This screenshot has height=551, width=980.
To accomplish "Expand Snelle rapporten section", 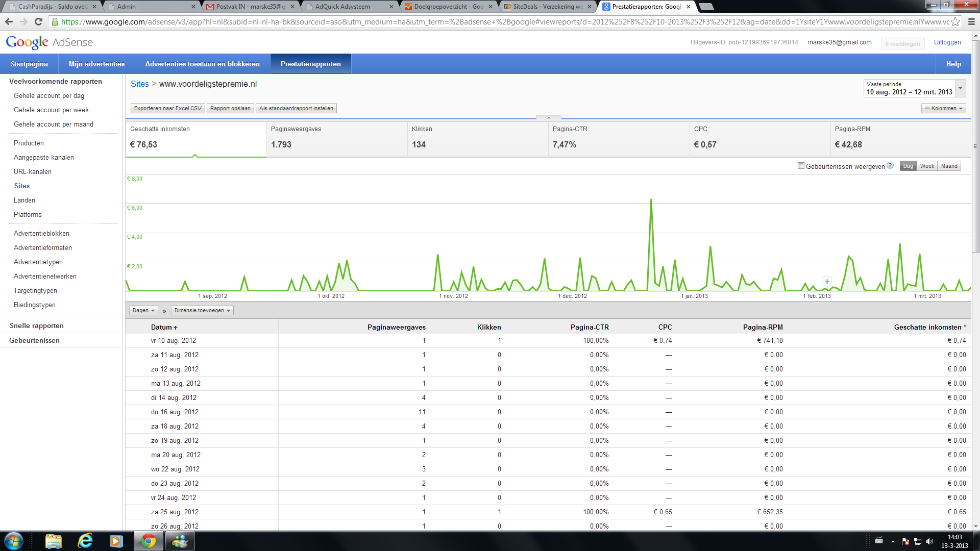I will (x=37, y=325).
